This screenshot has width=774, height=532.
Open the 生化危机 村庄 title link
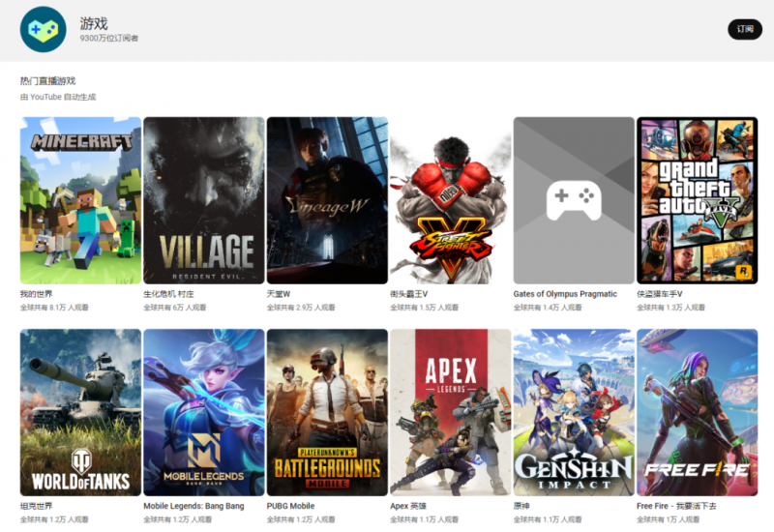pyautogui.click(x=168, y=294)
